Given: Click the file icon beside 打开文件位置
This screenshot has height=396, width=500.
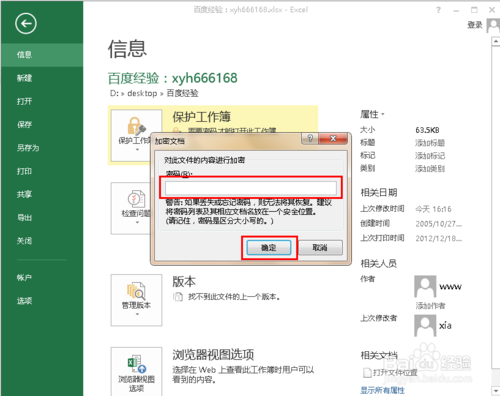Looking at the screenshot, I should pyautogui.click(x=367, y=372).
